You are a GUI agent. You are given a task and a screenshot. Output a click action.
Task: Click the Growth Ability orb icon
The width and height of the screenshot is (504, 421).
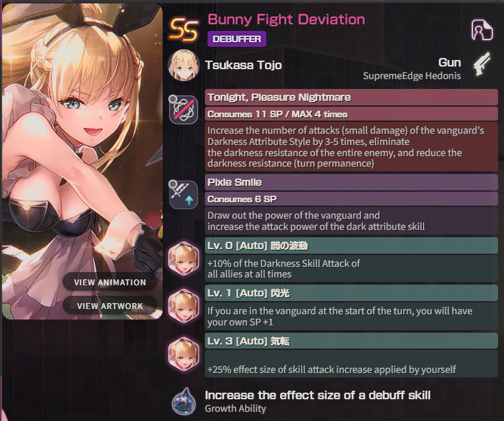(184, 401)
